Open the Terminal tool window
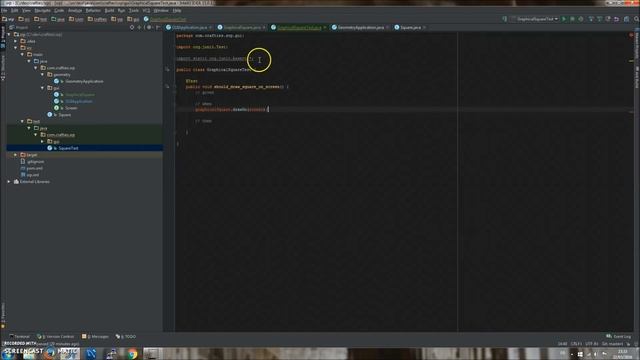 point(20,337)
